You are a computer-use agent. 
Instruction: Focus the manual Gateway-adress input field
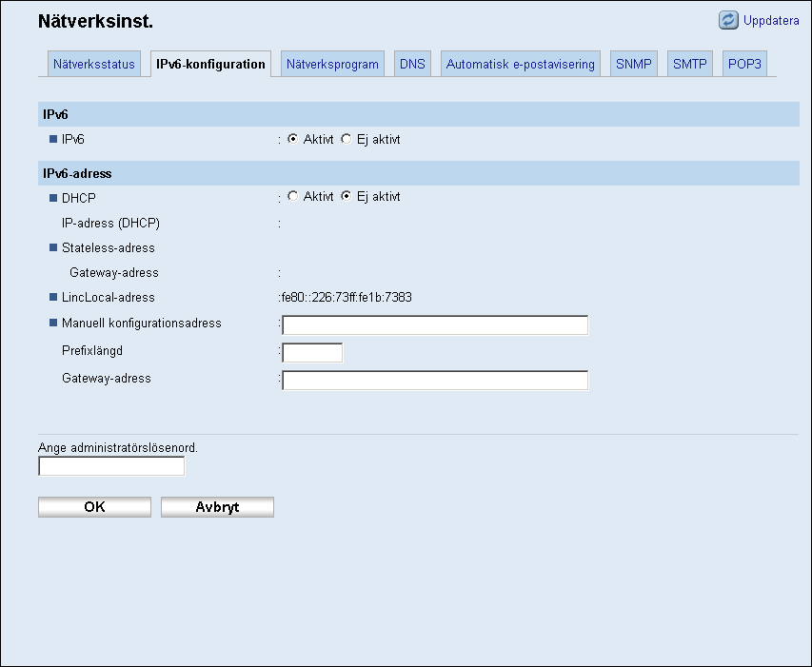point(435,381)
